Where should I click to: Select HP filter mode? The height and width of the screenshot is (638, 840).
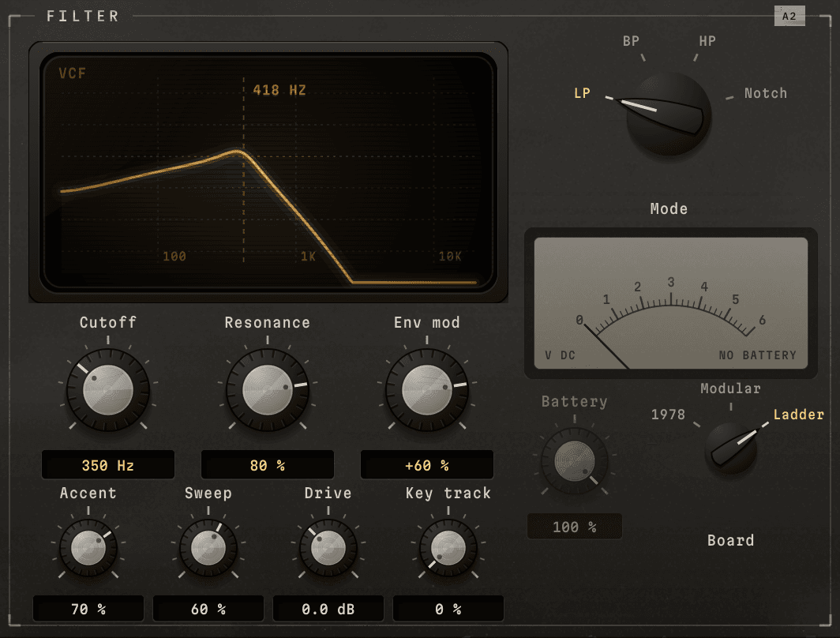click(707, 41)
